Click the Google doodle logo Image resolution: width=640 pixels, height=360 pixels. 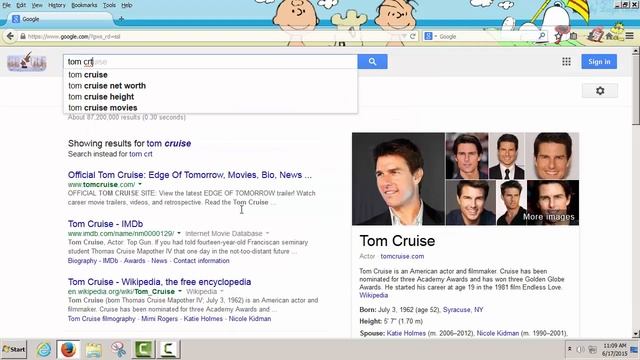[27, 62]
